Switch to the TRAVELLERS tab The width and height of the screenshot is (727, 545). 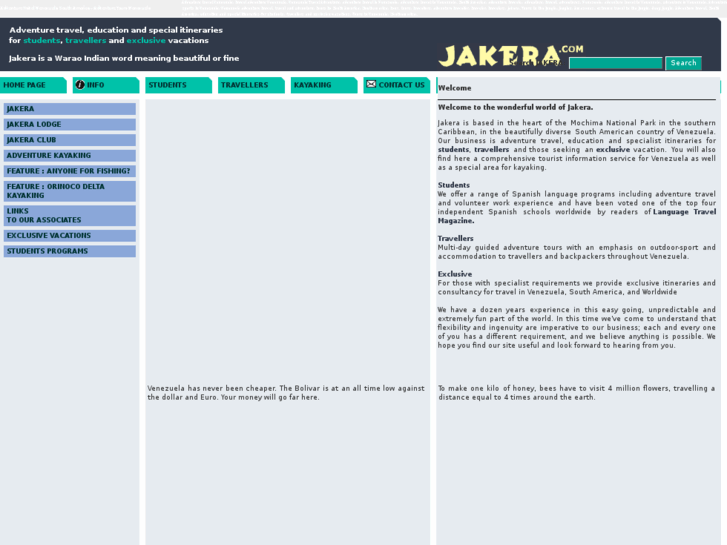pos(251,85)
